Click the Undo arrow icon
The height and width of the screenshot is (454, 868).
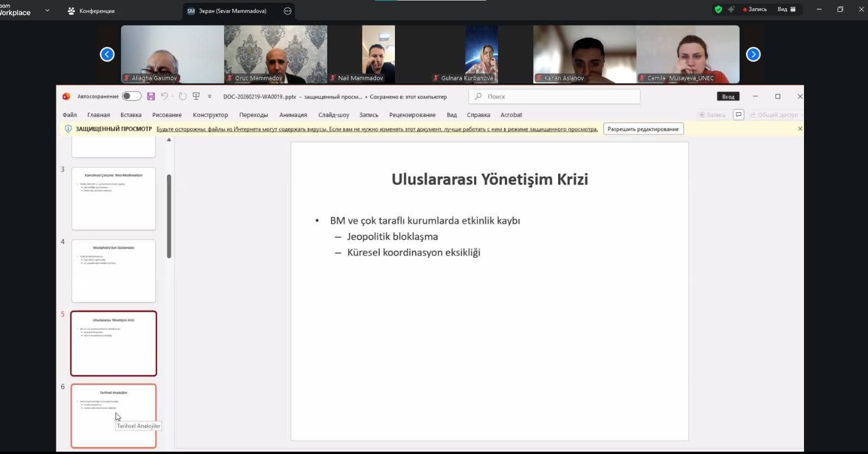(164, 96)
